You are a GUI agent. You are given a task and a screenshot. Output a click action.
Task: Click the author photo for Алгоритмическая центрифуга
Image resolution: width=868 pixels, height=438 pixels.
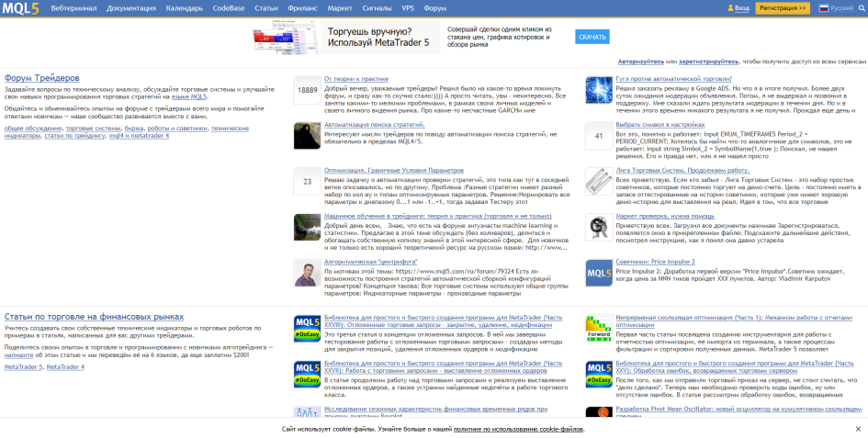click(x=307, y=273)
